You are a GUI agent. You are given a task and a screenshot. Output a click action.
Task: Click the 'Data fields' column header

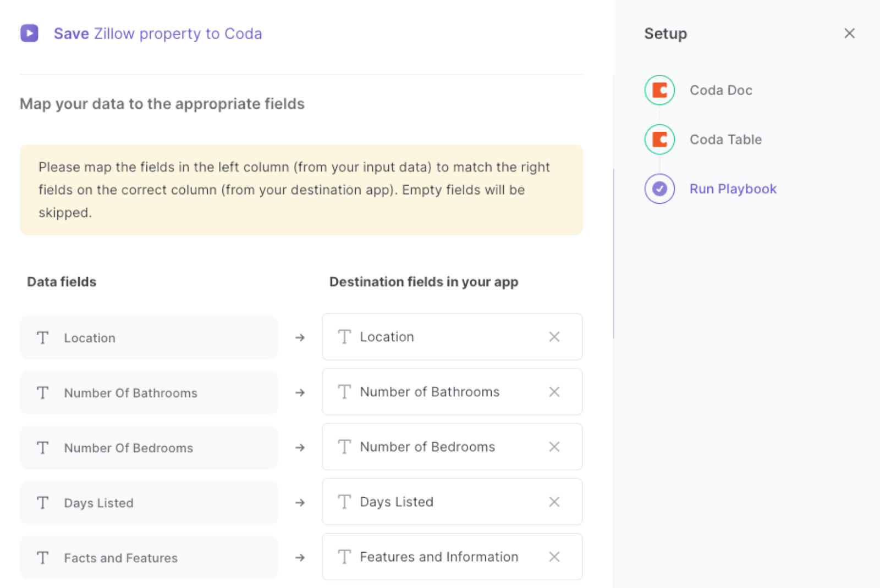pyautogui.click(x=62, y=282)
